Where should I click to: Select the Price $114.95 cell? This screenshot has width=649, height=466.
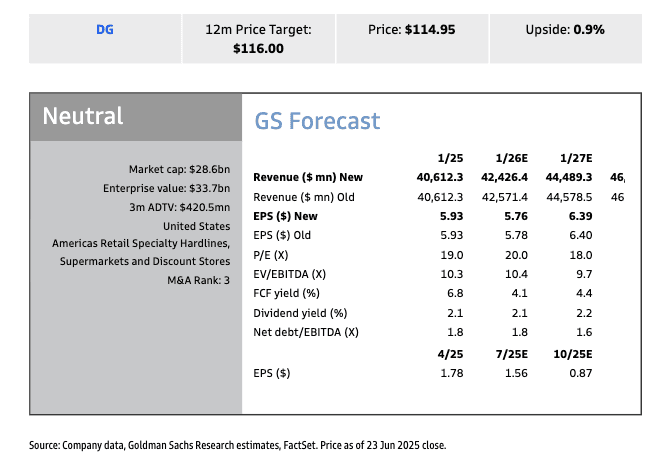(x=397, y=30)
